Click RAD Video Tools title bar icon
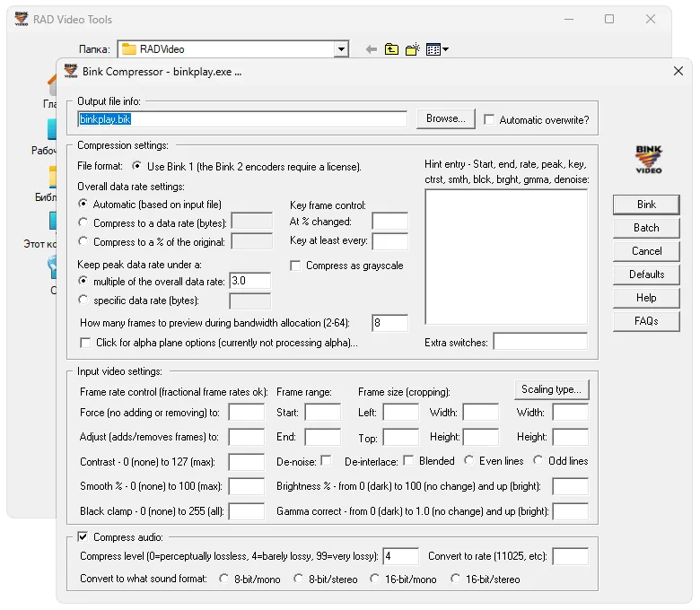Image resolution: width=700 pixels, height=610 pixels. pos(22,19)
